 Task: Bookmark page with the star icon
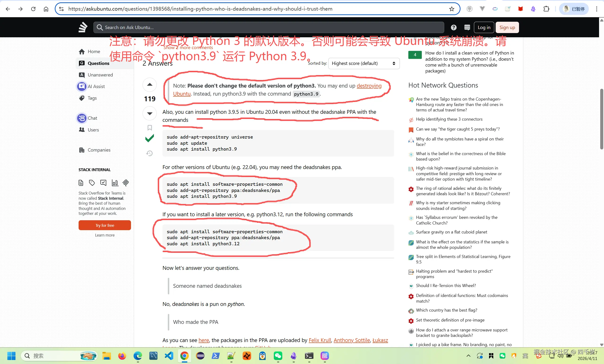452,9
